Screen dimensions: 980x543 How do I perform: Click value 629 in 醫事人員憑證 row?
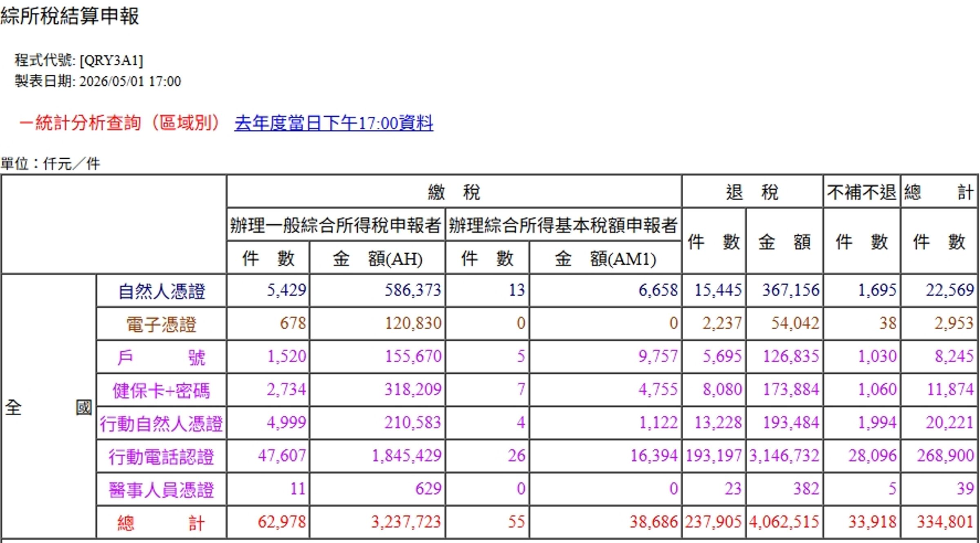(428, 488)
